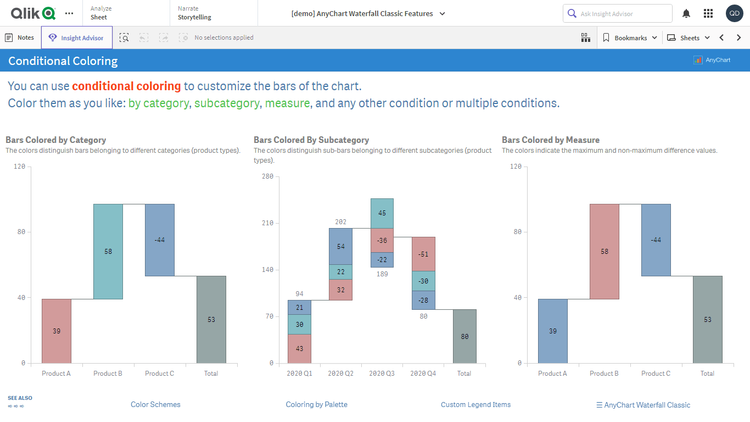Open the app launcher grid
750x422 pixels.
(708, 13)
